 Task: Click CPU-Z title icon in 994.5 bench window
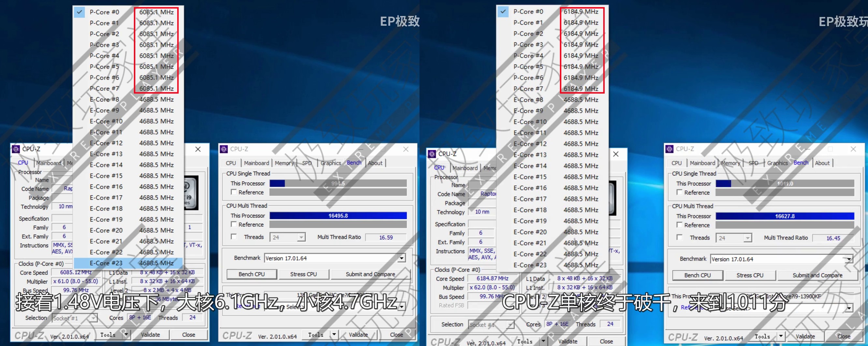coord(224,149)
